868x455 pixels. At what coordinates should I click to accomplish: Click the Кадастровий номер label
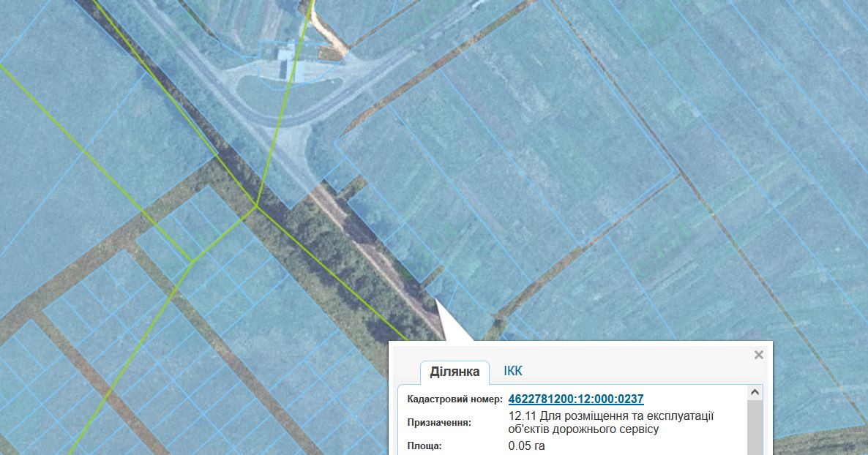pos(454,399)
